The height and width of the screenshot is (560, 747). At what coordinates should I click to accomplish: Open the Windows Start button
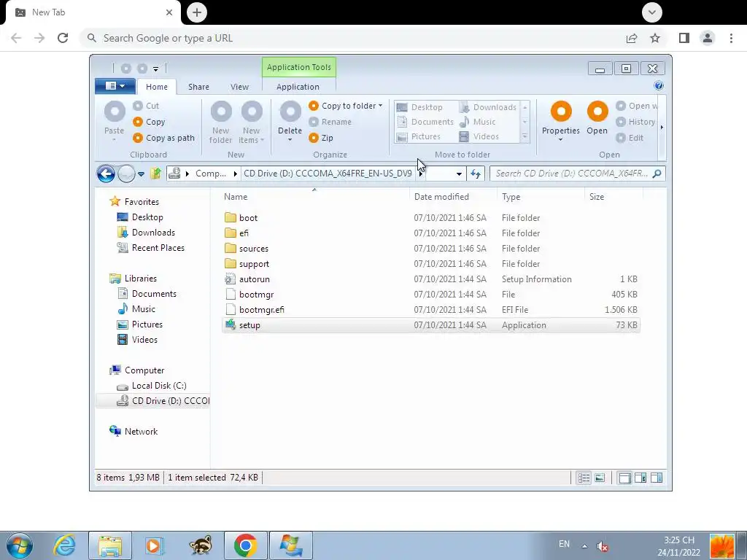click(19, 545)
